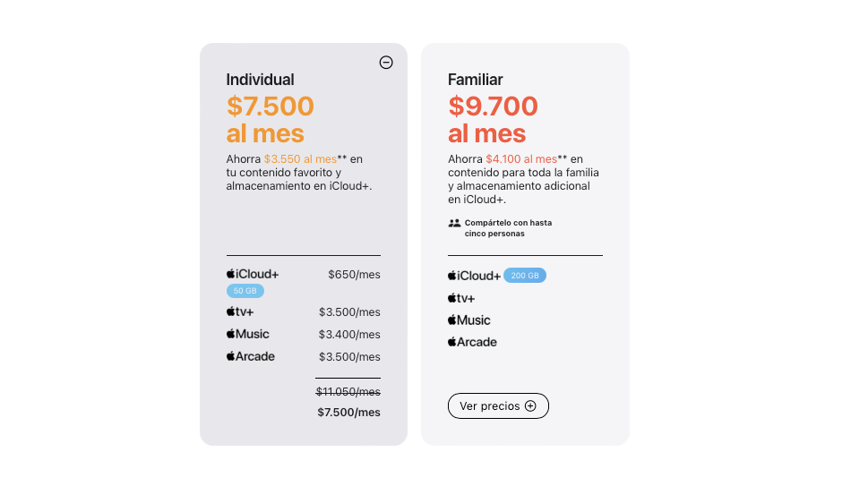
Task: Click the Apple Music logo in Individual plan
Action: click(247, 334)
